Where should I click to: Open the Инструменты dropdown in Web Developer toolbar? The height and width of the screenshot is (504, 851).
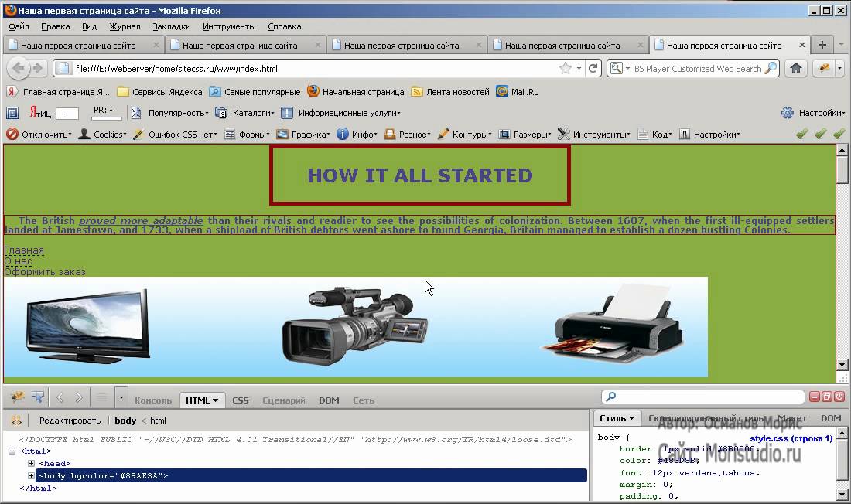pyautogui.click(x=594, y=134)
